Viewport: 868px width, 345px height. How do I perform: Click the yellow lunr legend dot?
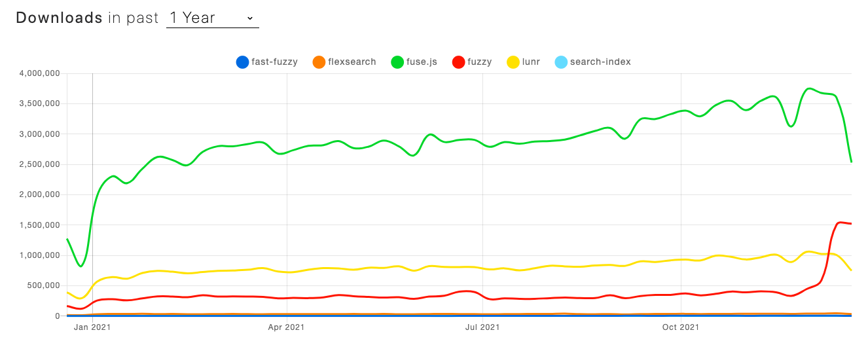click(x=514, y=62)
